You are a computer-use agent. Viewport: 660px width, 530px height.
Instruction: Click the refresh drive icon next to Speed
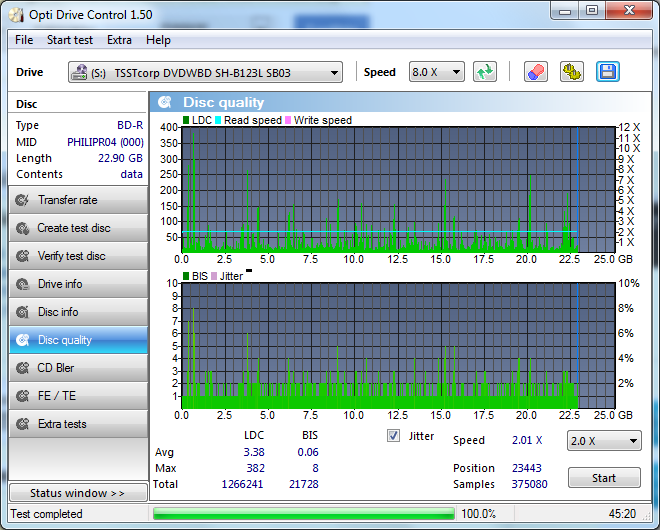tap(484, 72)
